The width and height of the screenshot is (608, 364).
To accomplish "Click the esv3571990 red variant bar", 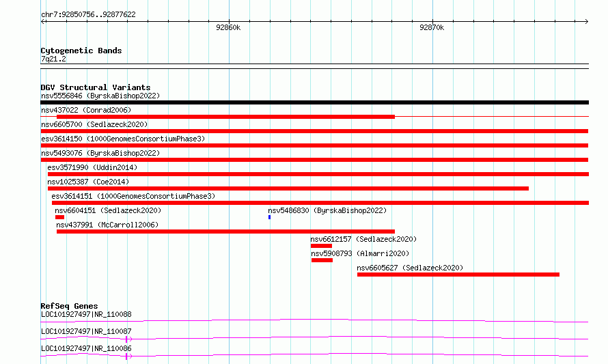I will 318,174.
